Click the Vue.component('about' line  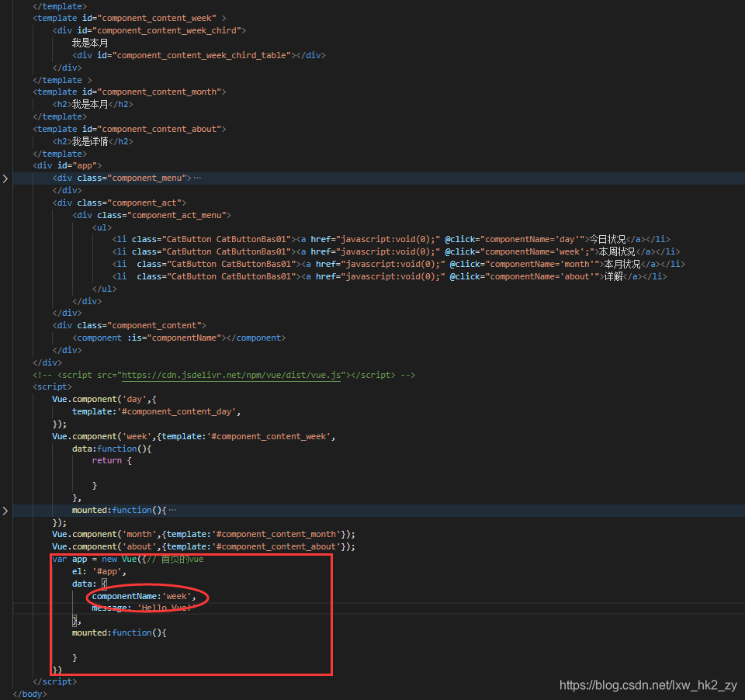[204, 546]
